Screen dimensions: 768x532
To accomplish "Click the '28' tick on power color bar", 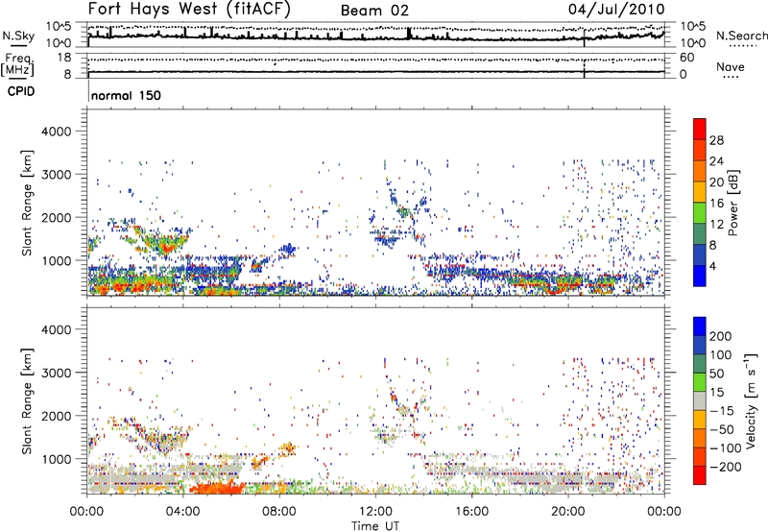I will pyautogui.click(x=716, y=140).
